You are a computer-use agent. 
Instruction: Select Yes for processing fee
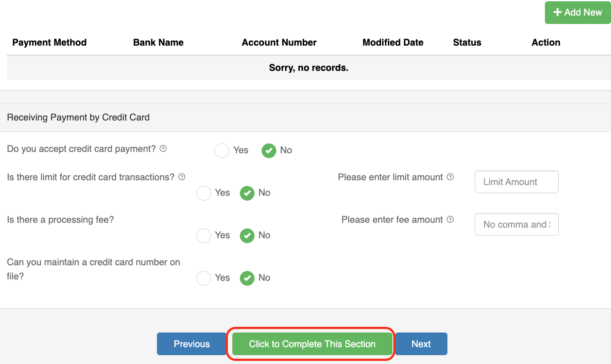[204, 236]
